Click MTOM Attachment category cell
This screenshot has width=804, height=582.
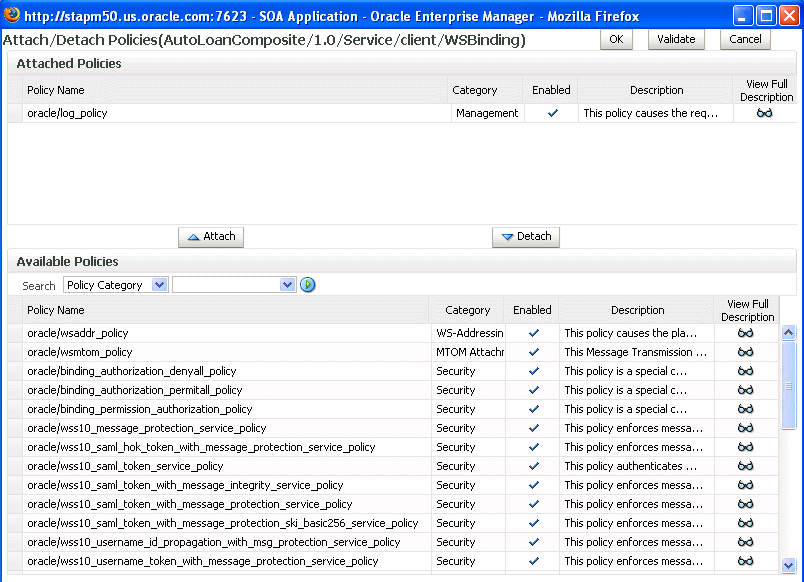[469, 352]
